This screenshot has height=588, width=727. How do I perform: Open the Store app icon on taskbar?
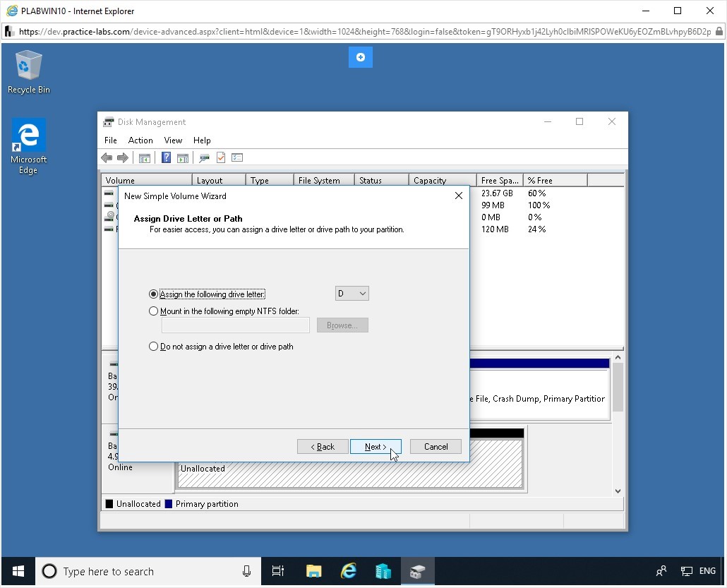point(383,571)
